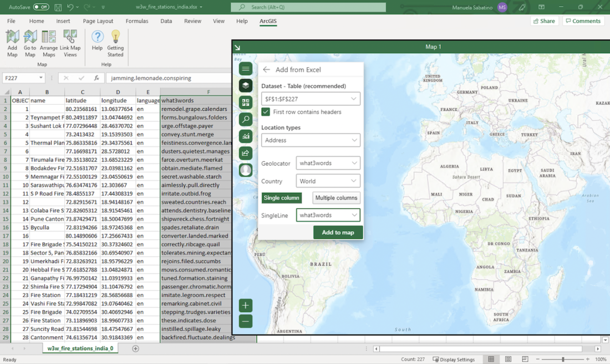The image size is (610, 364).
Task: Click the Redo icon in quick access toolbar
Action: (87, 7)
